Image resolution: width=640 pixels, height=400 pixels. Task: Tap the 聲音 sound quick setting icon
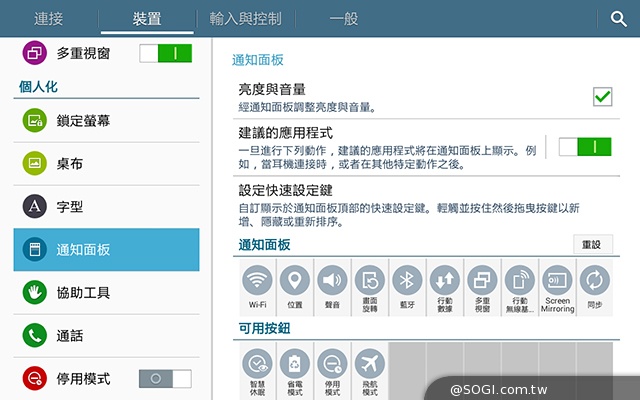coord(332,280)
